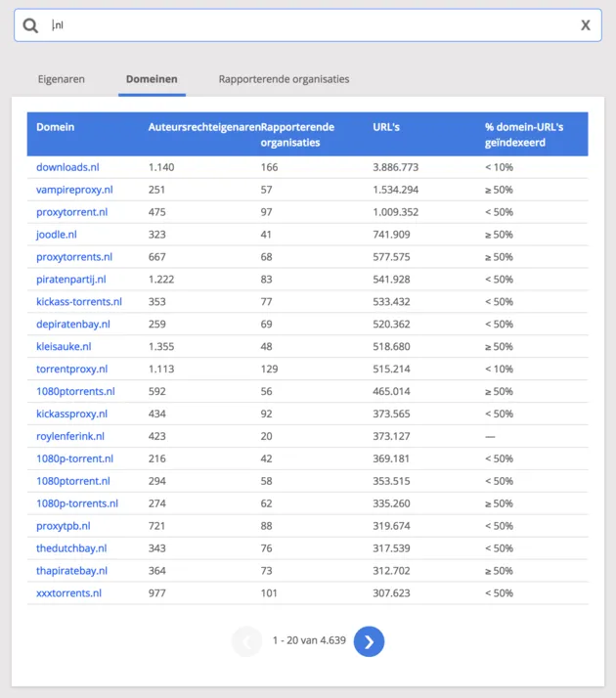Open proxytorrent.nl domain details
This screenshot has height=698, width=616.
coord(71,212)
